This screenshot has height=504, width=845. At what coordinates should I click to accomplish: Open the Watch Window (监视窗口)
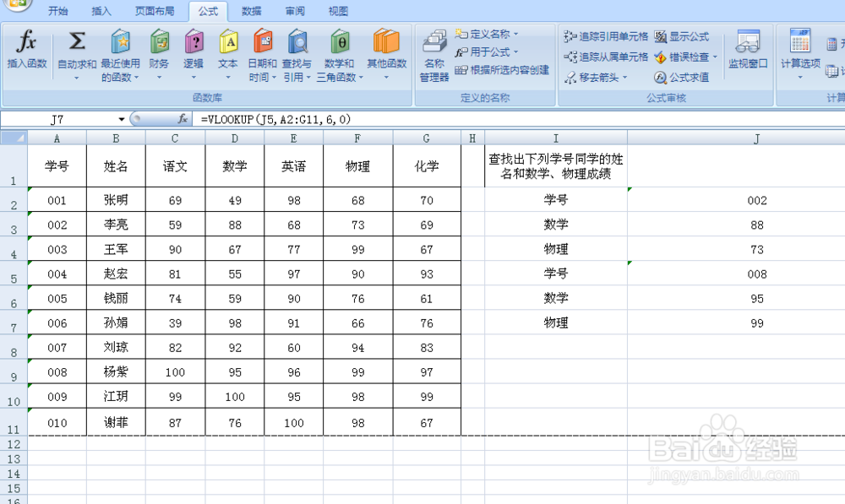click(x=748, y=50)
